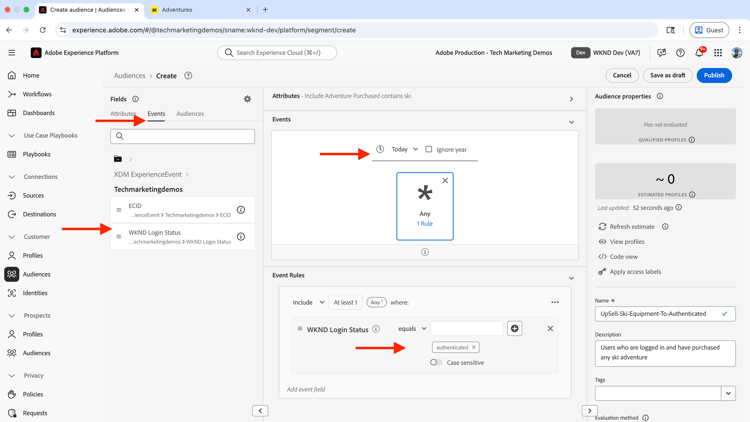
Task: Show info next to Audience properties
Action: 660,96
